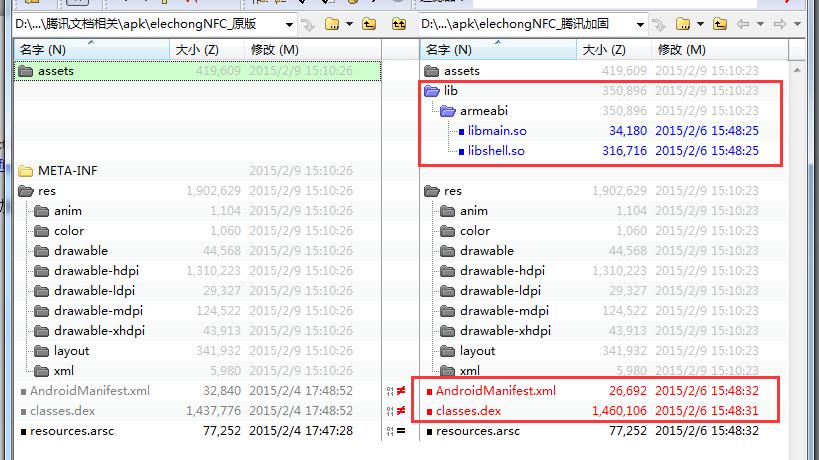Select the left pane xml folder name
819x460 pixels.
(64, 371)
